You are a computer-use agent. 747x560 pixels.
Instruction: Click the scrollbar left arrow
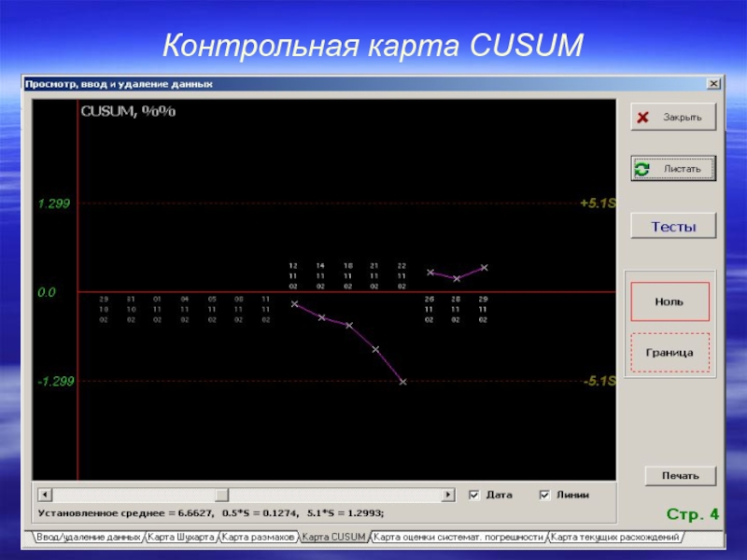(x=43, y=495)
